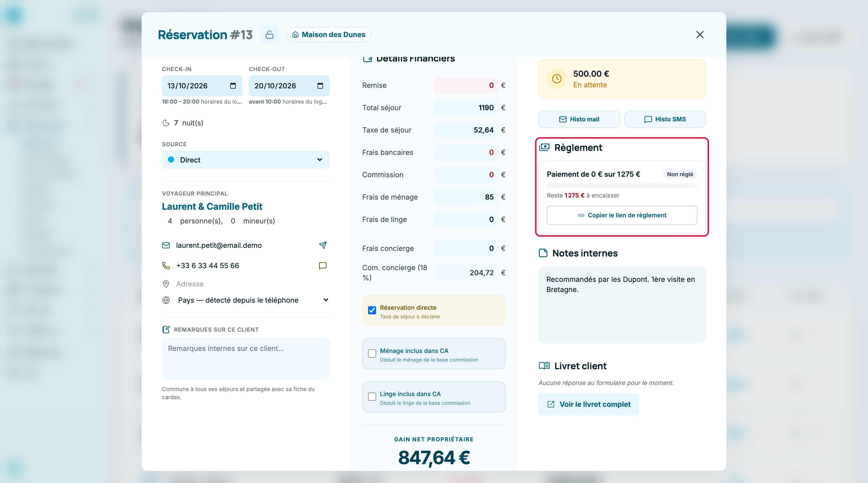
Task: Click the moon icon next to 7 nuit(s)
Action: tap(166, 123)
